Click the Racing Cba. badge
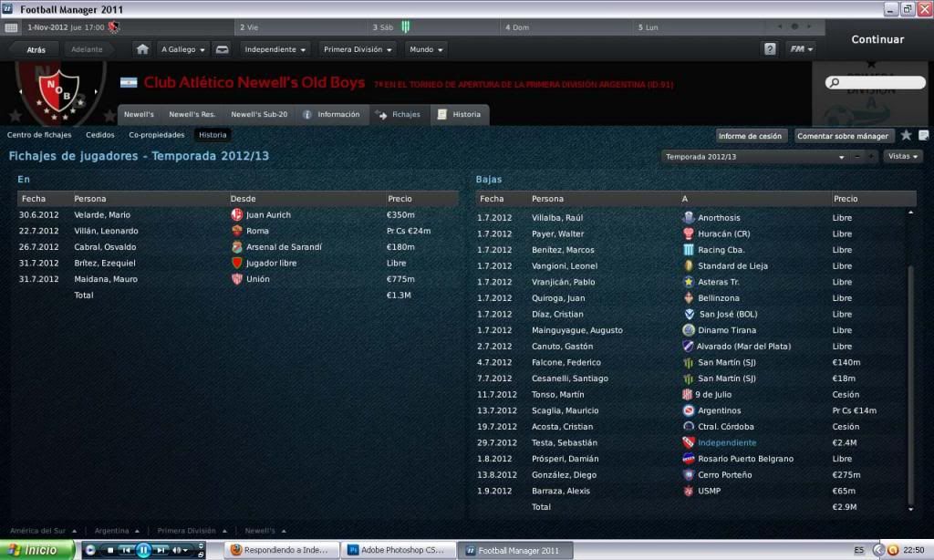Image resolution: width=934 pixels, height=560 pixels. (x=688, y=250)
